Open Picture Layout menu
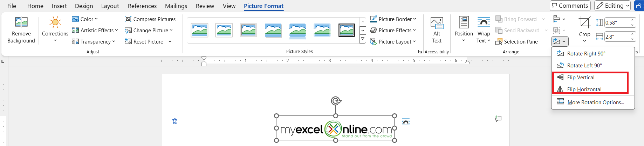This screenshot has width=644, height=146. (x=393, y=41)
